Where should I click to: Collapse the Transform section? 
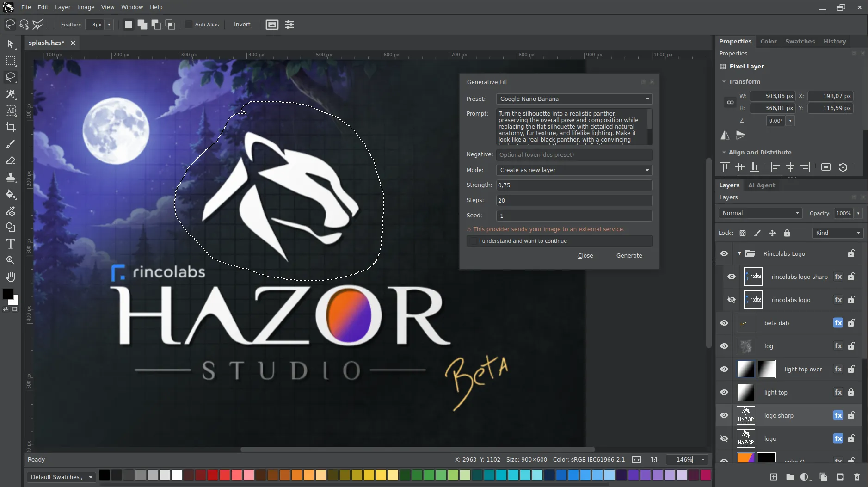(x=724, y=82)
